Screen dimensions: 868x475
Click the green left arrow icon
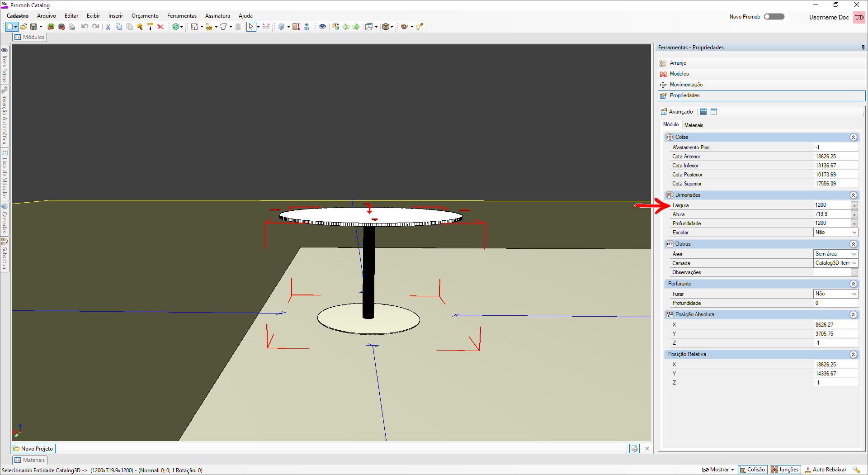coord(346,27)
